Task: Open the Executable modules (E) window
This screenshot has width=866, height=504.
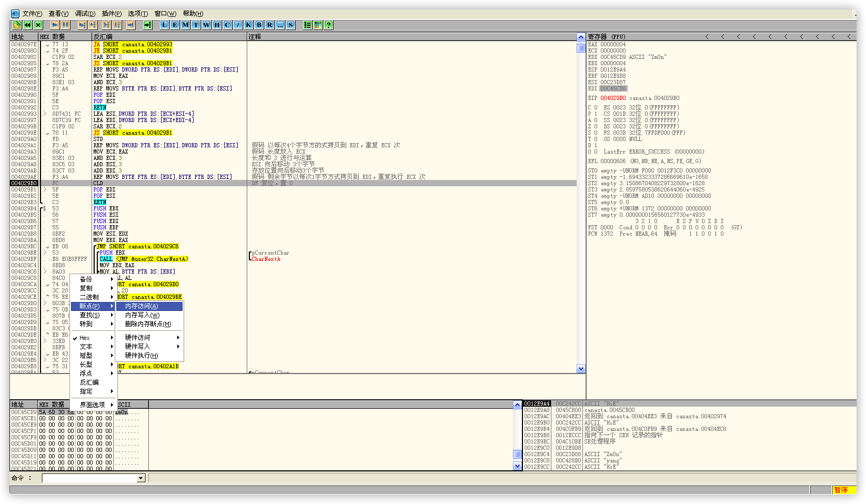Action: coord(175,25)
